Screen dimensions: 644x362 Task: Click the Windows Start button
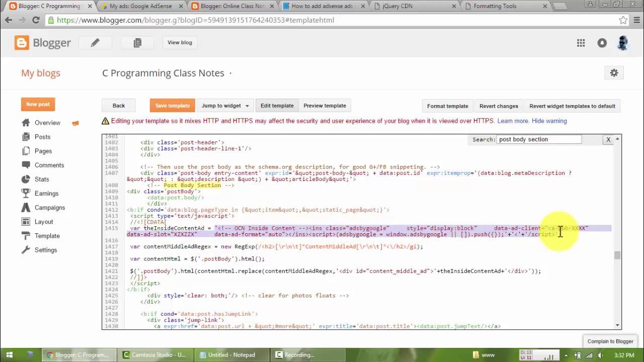(x=9, y=355)
